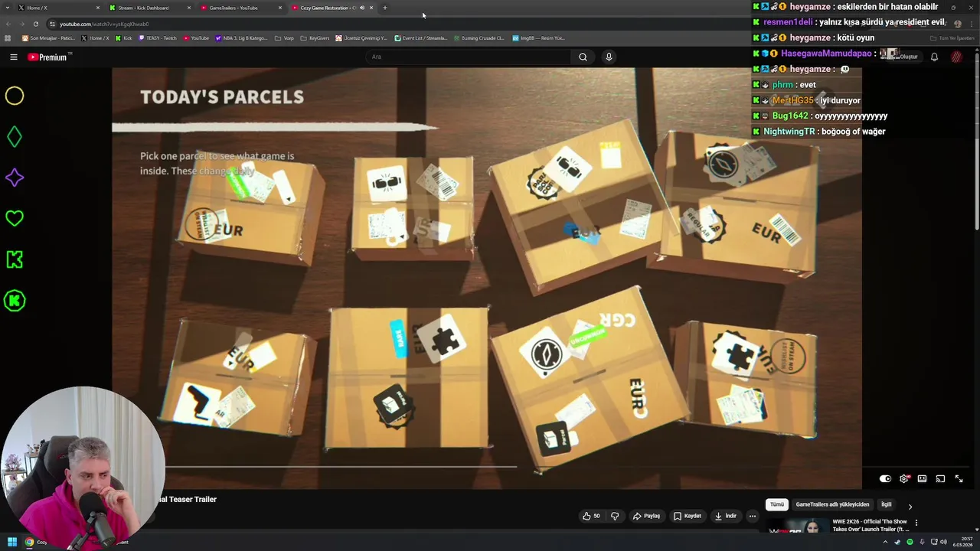Open the Windows Start menu
The height and width of the screenshot is (551, 980).
tap(12, 542)
